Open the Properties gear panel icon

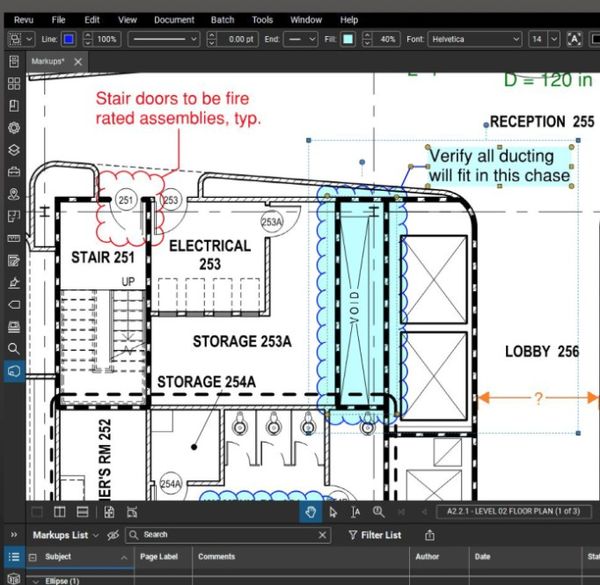click(14, 127)
